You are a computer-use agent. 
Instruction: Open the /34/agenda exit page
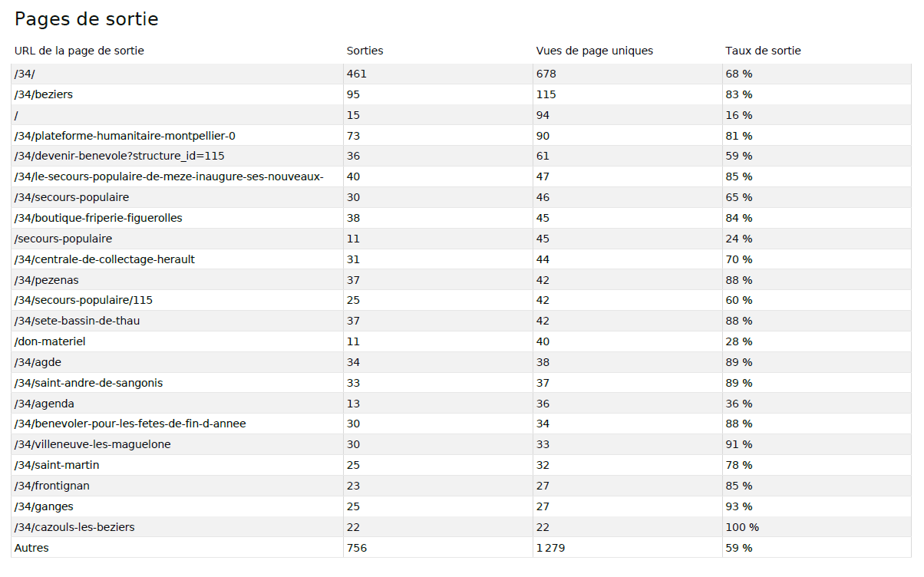pos(44,404)
